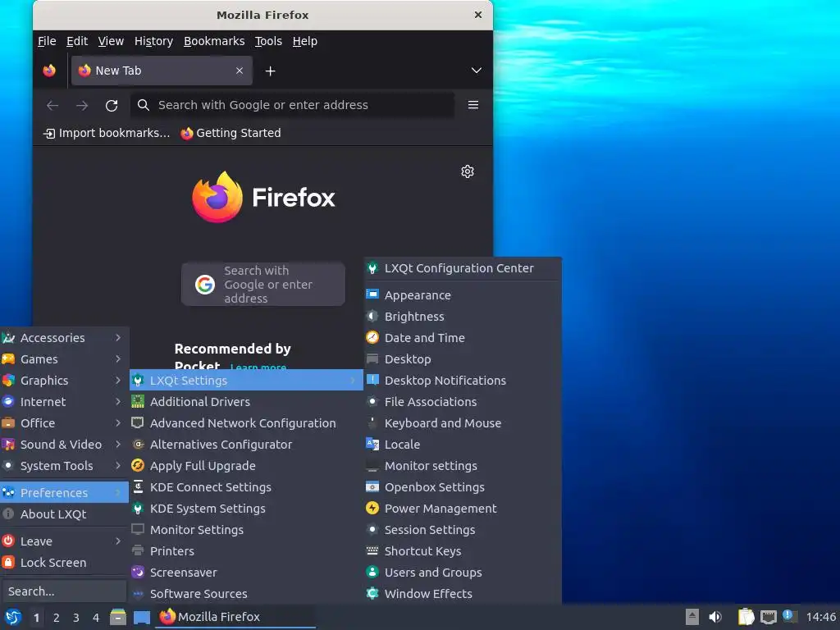Image resolution: width=840 pixels, height=630 pixels.
Task: Expand Leave submenu arrow
Action: [x=118, y=541]
